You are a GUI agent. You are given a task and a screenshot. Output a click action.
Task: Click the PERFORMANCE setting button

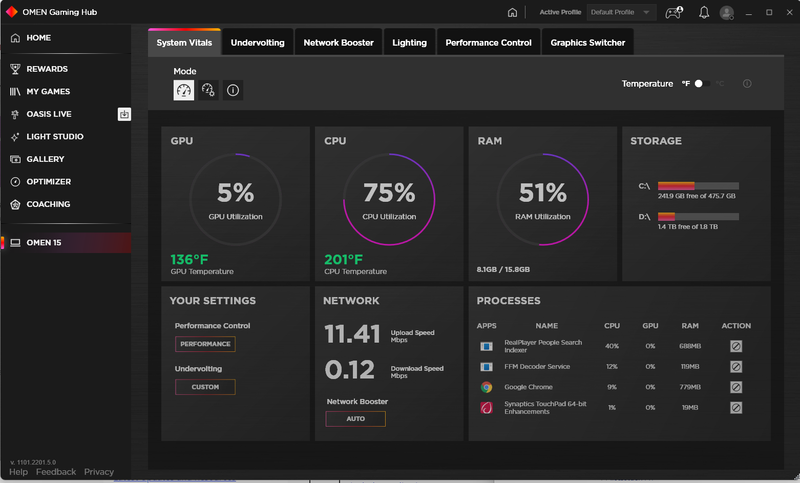tap(205, 344)
